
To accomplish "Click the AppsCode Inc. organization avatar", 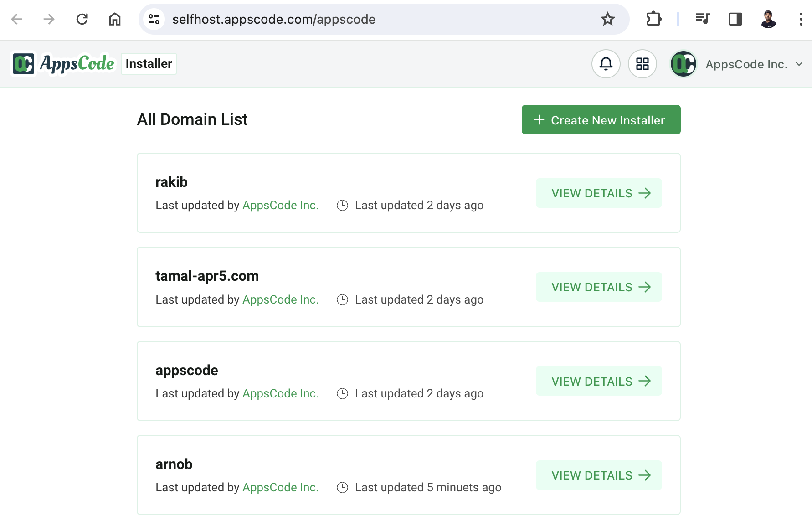I will [x=682, y=64].
